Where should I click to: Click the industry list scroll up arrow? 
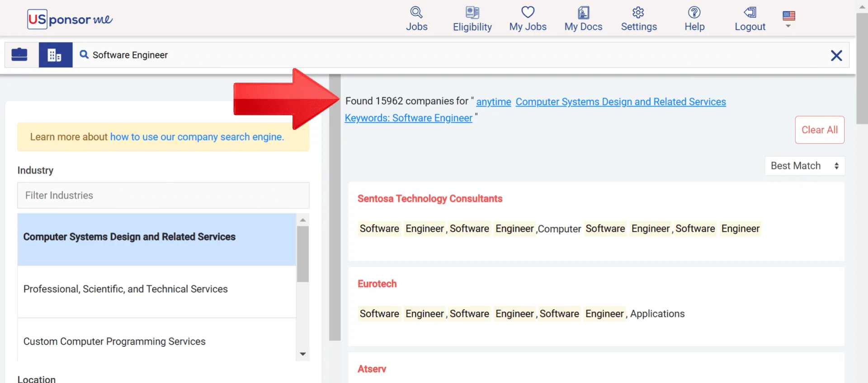[303, 220]
